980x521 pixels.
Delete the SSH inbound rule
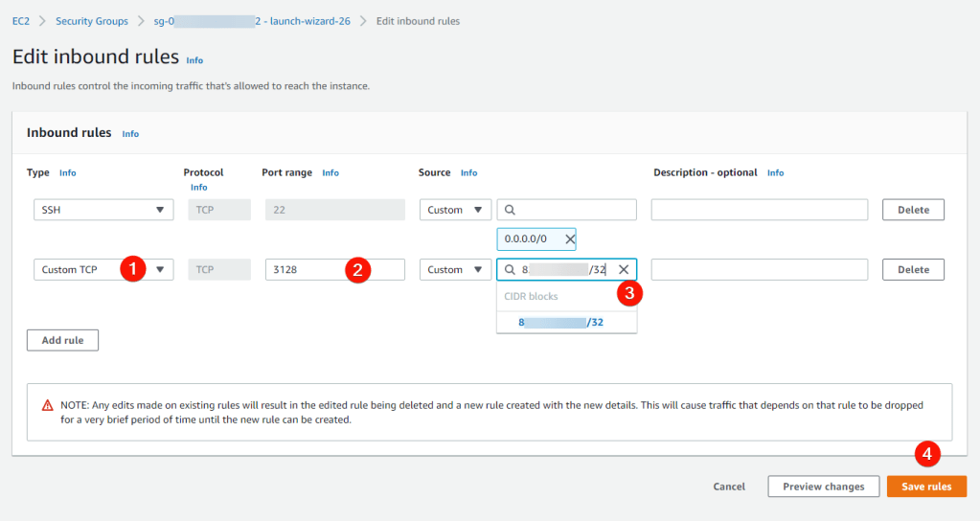(912, 210)
